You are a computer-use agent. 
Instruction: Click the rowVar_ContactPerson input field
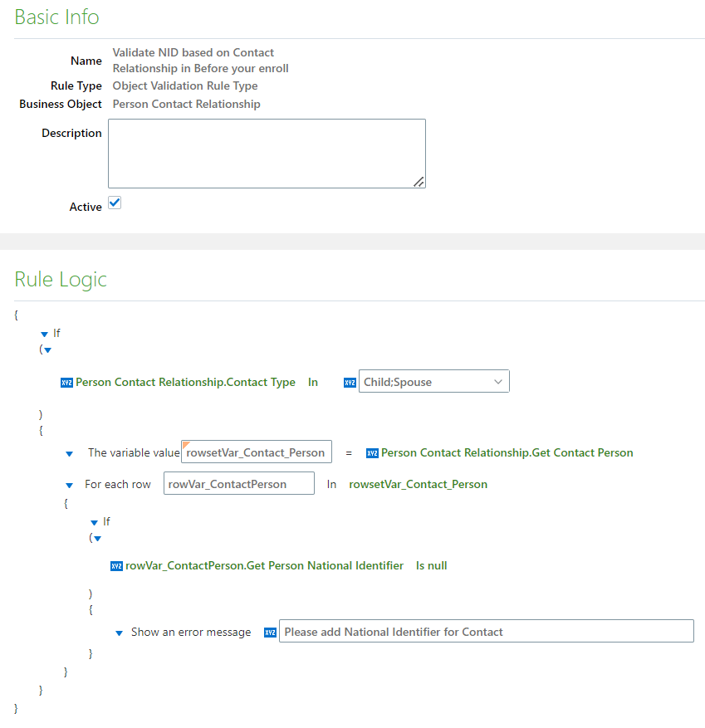point(238,482)
